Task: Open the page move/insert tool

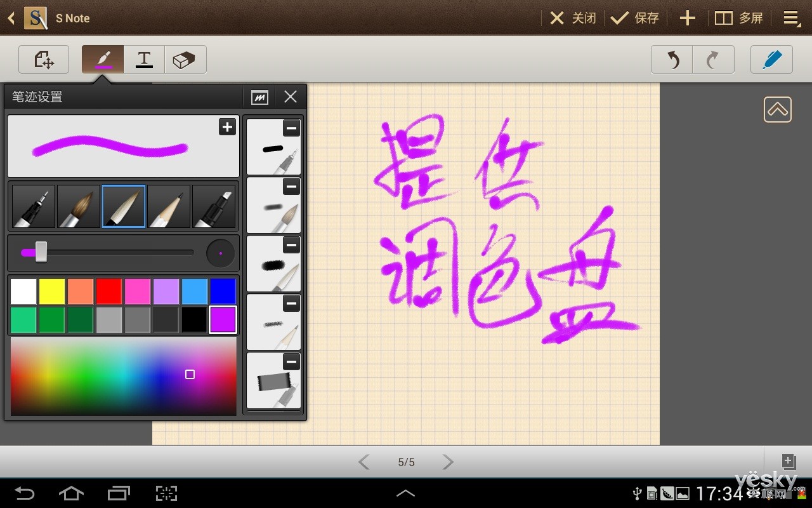Action: pos(44,60)
